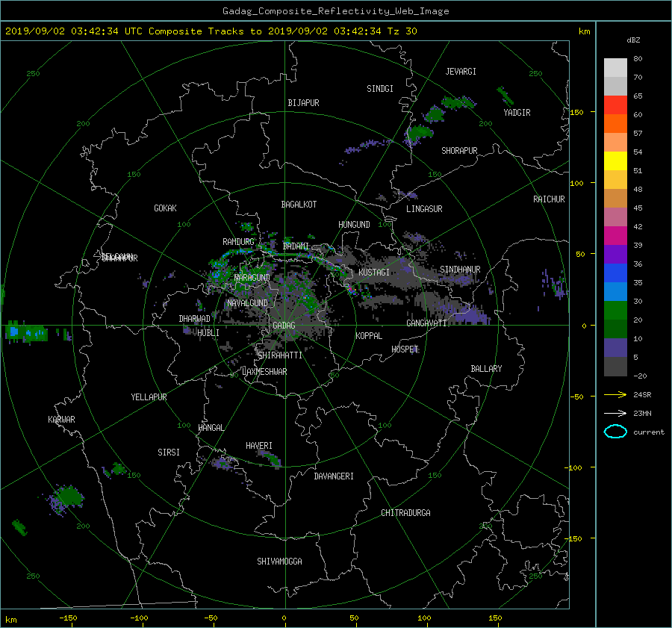The image size is (672, 628).
Task: Select the blue 36 dBZ color swatch
Action: click(615, 273)
